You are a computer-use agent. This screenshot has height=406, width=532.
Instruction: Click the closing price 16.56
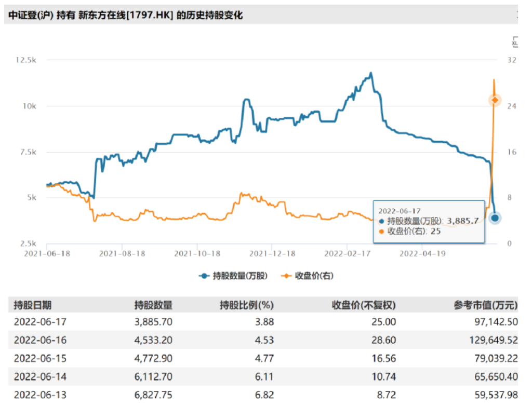383,358
